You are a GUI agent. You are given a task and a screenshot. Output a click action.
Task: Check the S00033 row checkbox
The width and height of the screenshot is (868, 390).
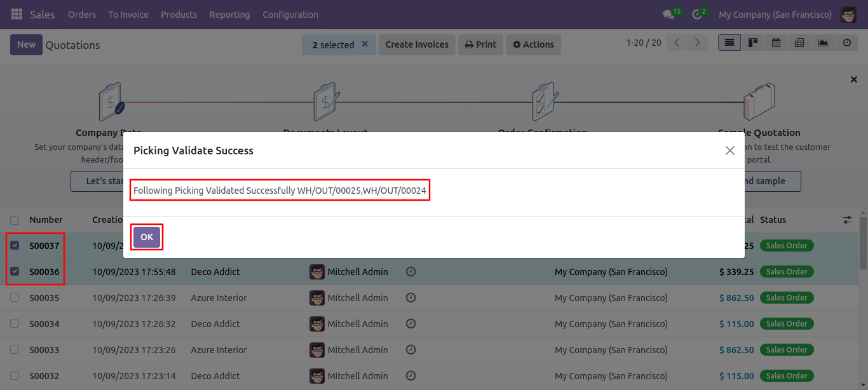(x=15, y=350)
